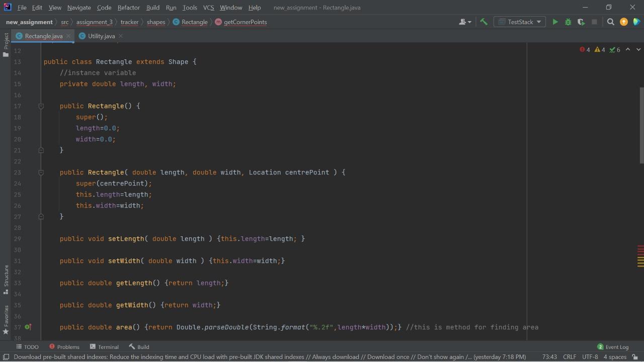Click the cursor position 73:43 indicator
This screenshot has height=362, width=644.
pos(549,357)
